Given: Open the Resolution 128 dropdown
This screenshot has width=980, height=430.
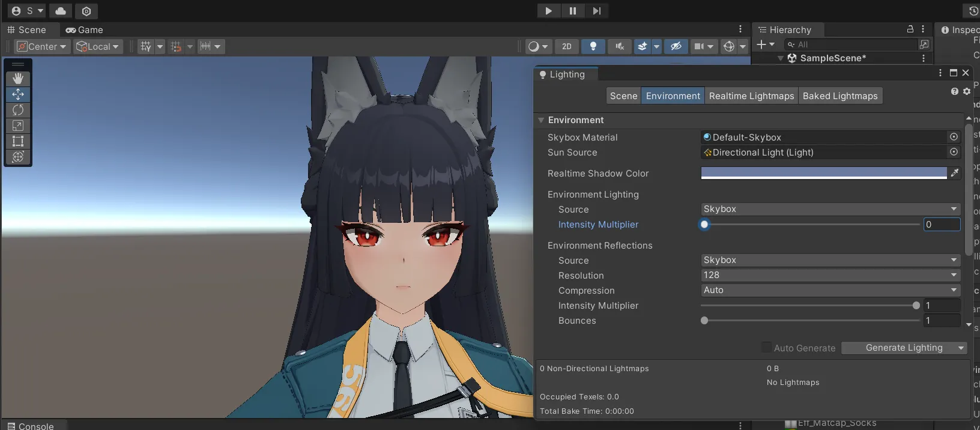Looking at the screenshot, I should (830, 275).
